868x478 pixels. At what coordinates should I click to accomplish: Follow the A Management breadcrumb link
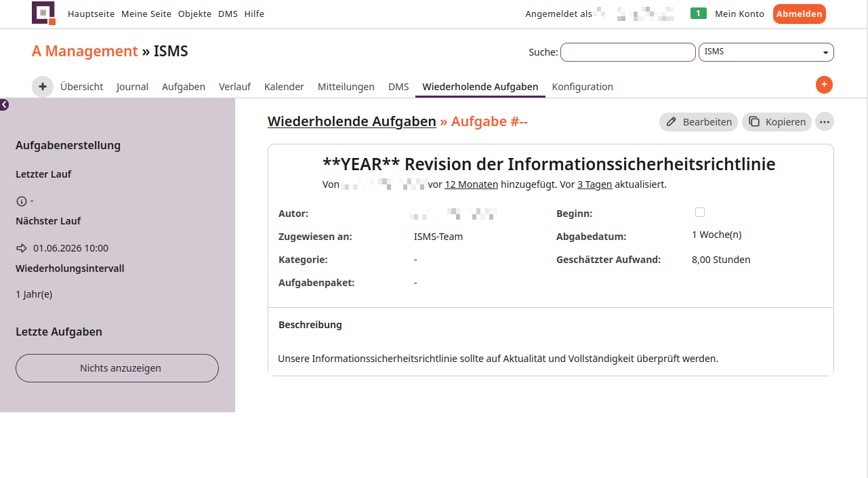(85, 52)
